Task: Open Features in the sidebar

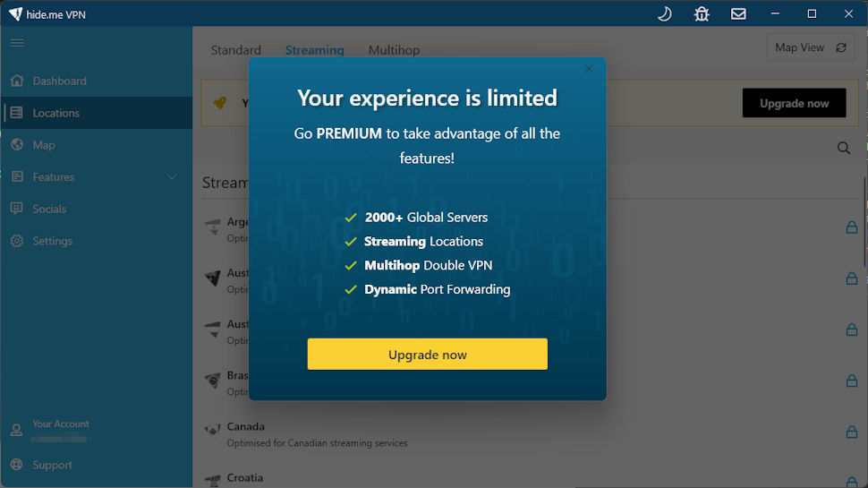Action: tap(97, 176)
